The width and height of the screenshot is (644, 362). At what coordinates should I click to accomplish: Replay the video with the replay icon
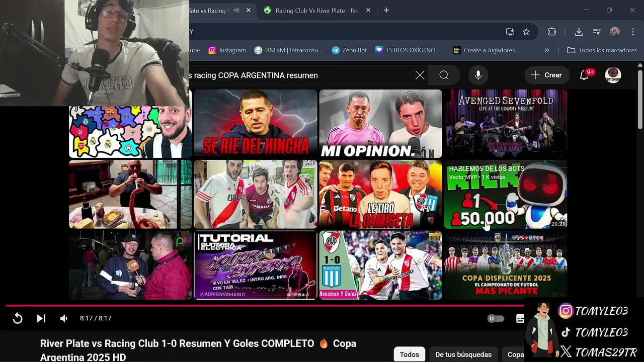(x=18, y=318)
